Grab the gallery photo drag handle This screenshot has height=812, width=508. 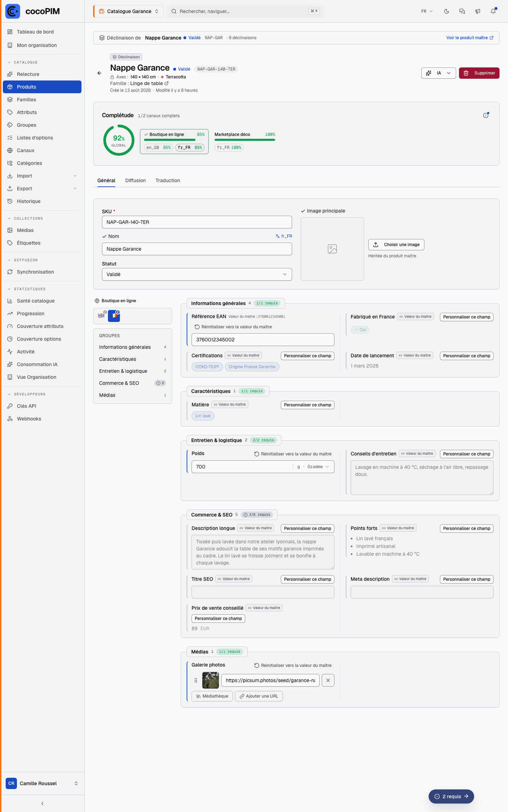click(196, 680)
